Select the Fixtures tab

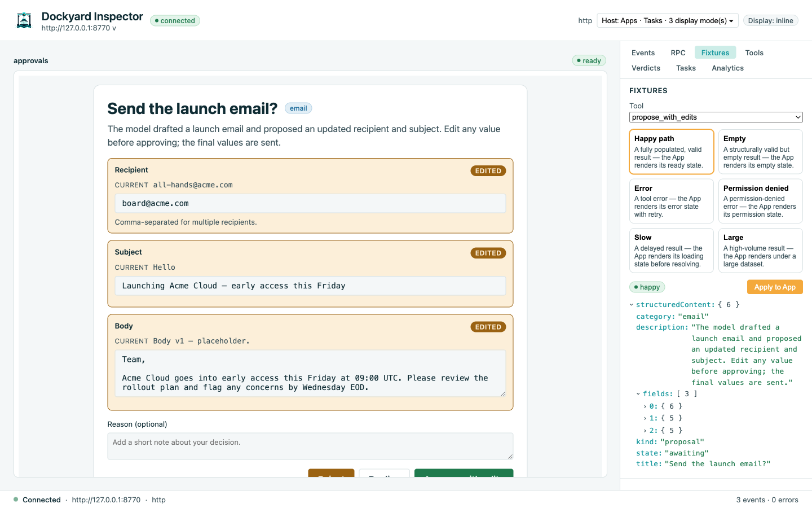coord(715,53)
